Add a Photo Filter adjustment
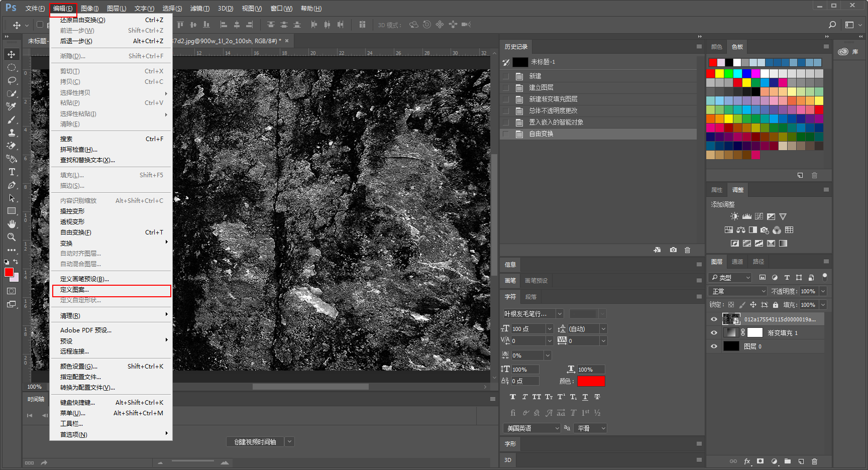Viewport: 868px width, 470px height. [765, 230]
